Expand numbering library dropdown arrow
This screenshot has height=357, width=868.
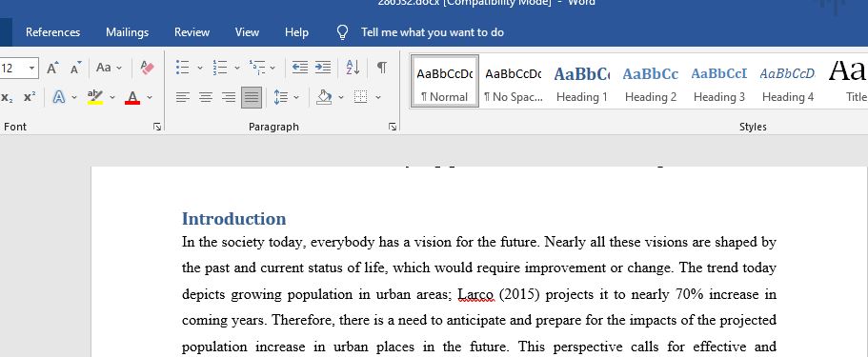tap(237, 69)
